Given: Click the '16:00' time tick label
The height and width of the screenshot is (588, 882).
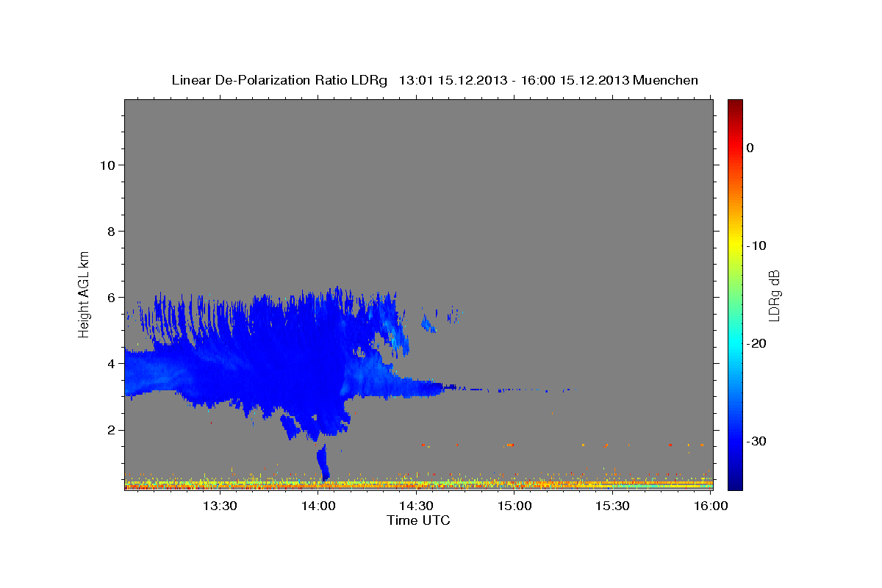Looking at the screenshot, I should click(711, 506).
